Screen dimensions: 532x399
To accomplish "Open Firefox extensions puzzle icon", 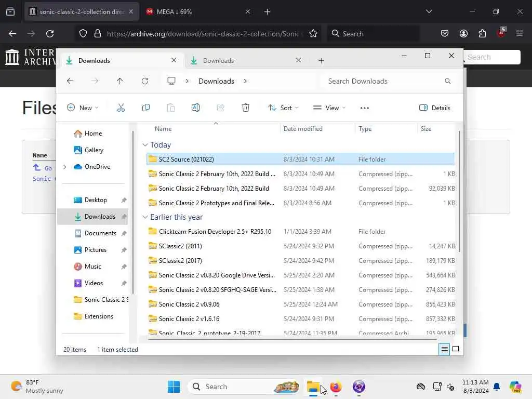I will [482, 34].
